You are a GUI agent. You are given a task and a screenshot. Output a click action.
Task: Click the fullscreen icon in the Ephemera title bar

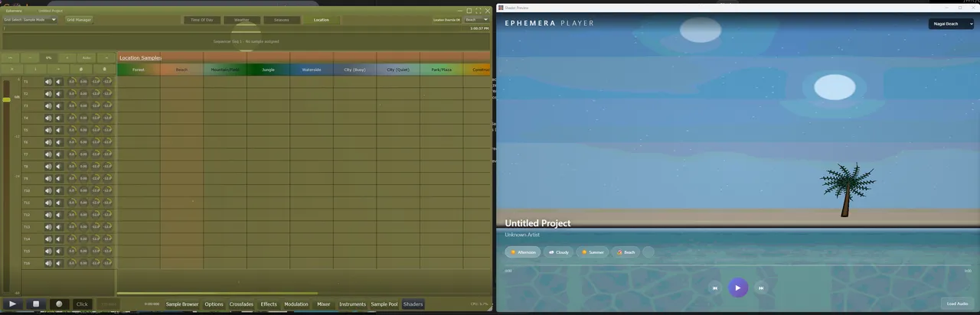coord(479,11)
